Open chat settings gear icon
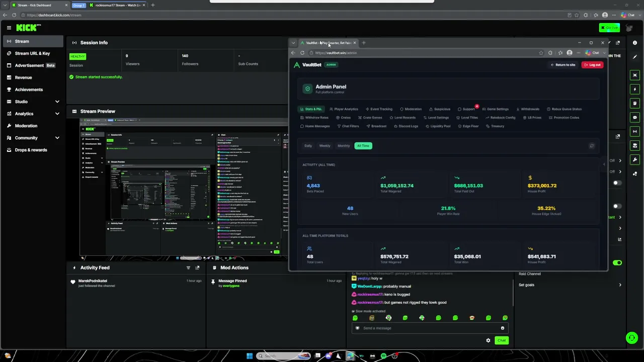 (x=488, y=340)
